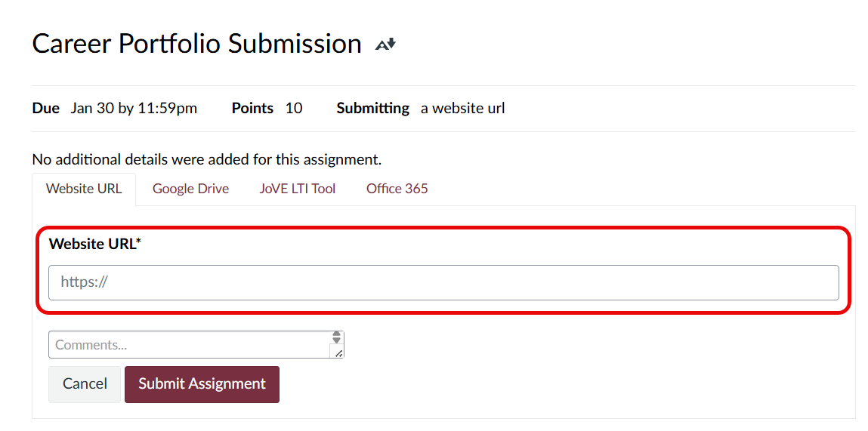This screenshot has width=868, height=431.
Task: Click the 'a website url' submission type text
Action: [x=462, y=108]
